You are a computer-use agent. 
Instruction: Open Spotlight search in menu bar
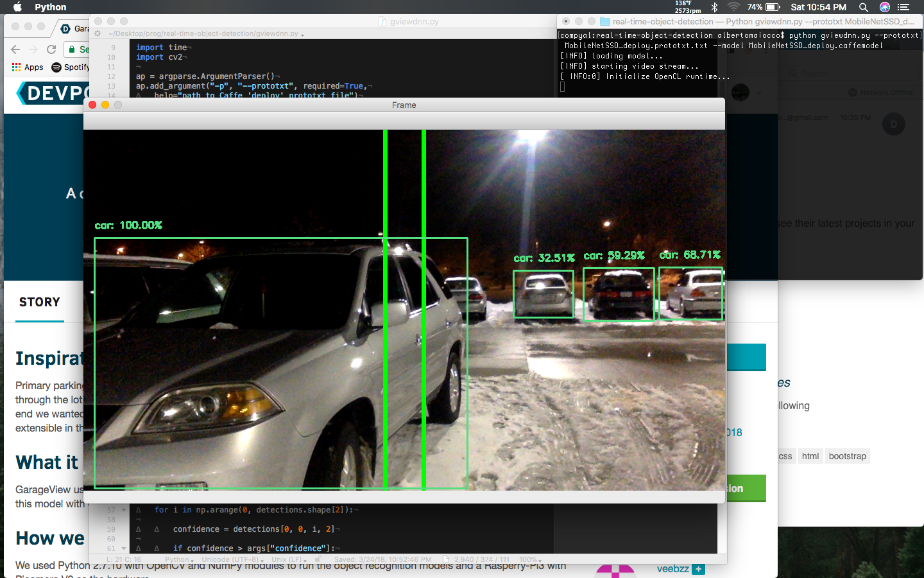point(864,7)
